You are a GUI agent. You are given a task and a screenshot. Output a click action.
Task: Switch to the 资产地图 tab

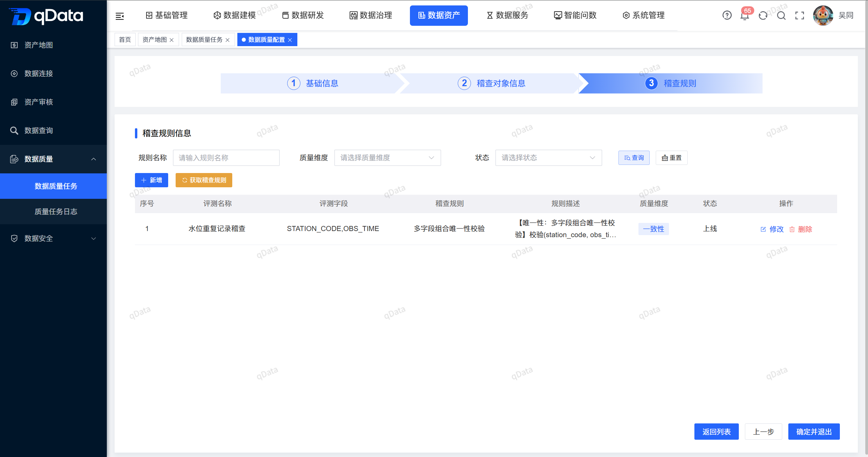point(155,40)
